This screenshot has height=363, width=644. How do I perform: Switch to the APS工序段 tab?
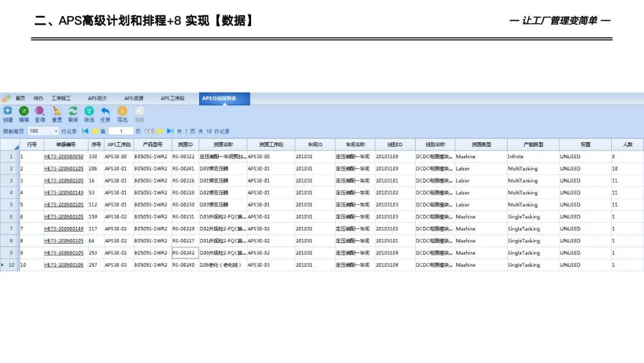tap(173, 98)
